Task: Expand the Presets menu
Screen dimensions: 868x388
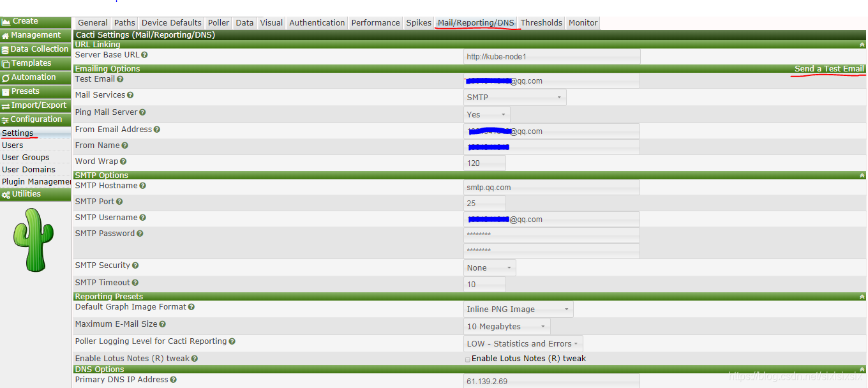Action: [x=36, y=91]
